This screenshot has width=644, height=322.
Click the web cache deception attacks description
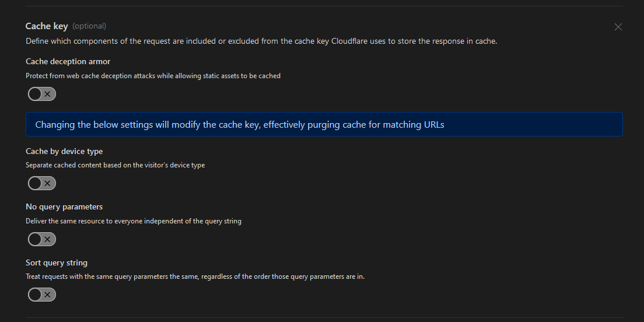(153, 76)
